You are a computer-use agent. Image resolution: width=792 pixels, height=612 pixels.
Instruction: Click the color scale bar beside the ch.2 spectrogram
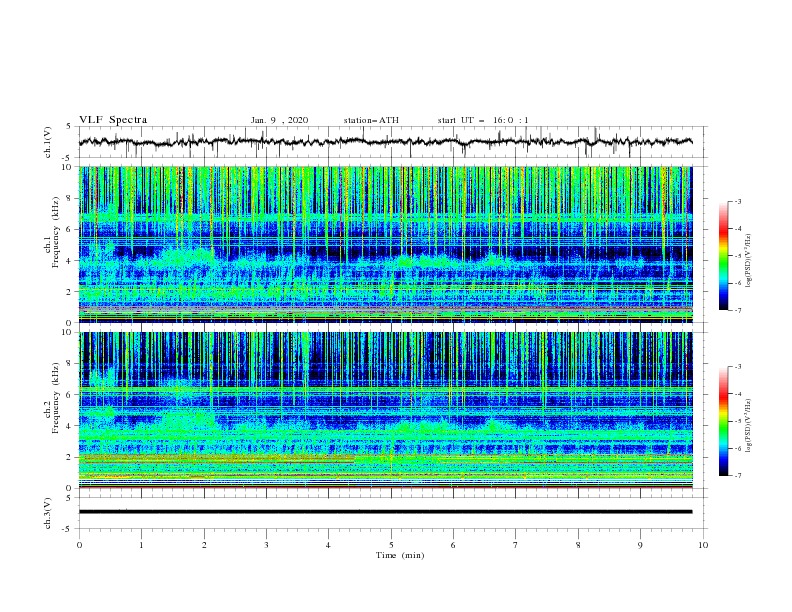[724, 421]
